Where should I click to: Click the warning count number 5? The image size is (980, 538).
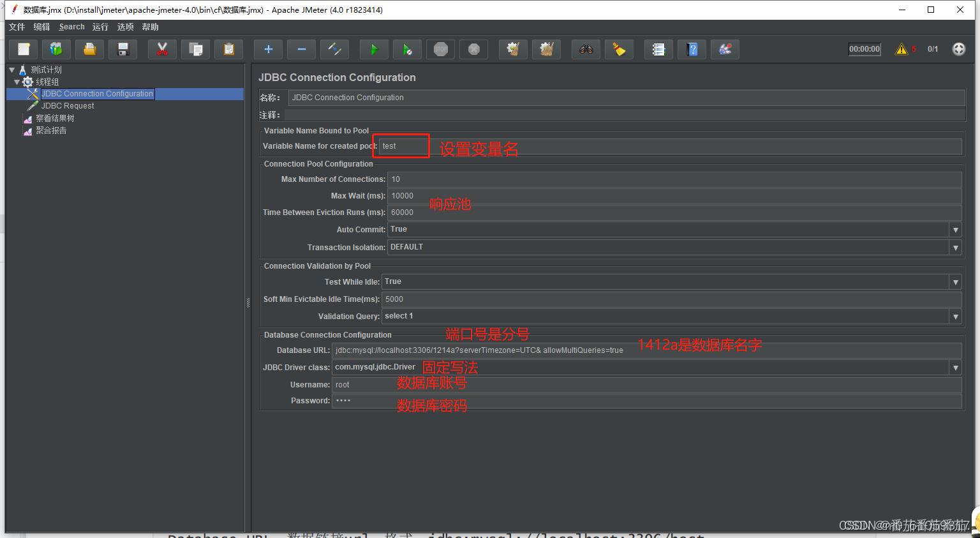(x=914, y=49)
